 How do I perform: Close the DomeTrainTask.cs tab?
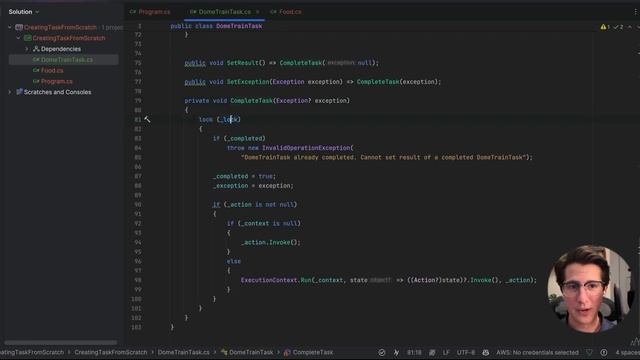pos(258,12)
